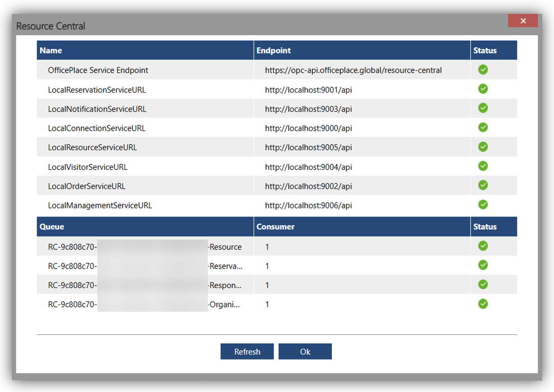Click endpoint http://localhost:9000/api
Screen dimensions: 554x392
tap(309, 128)
